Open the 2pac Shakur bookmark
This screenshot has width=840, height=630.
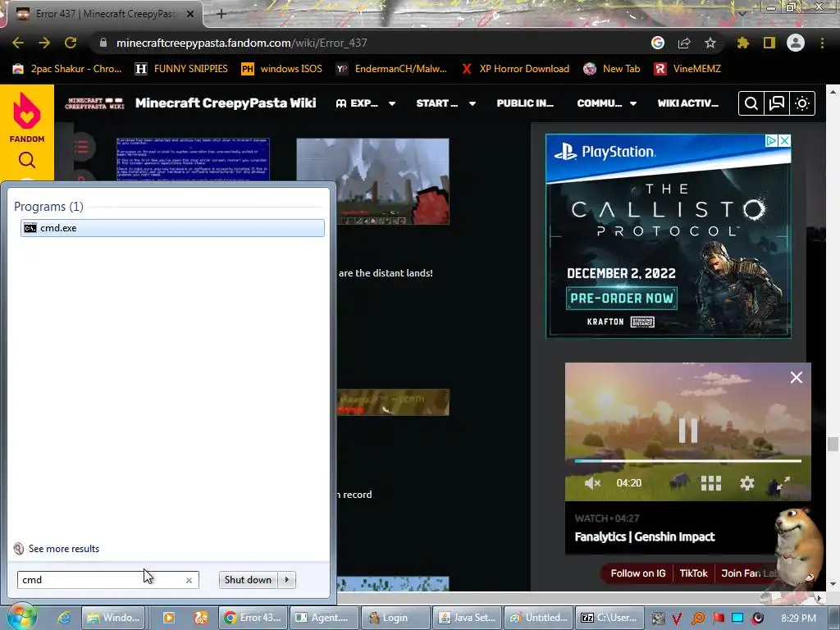[68, 69]
